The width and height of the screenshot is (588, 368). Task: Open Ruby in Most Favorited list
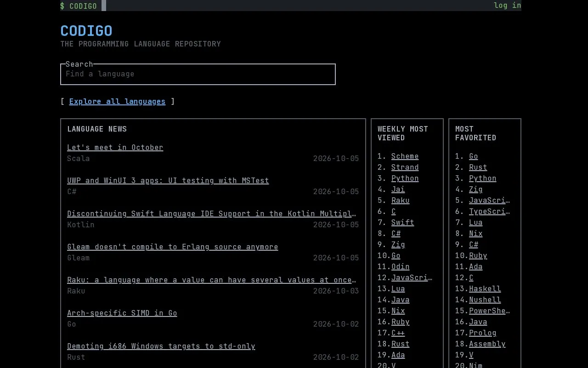coord(478,256)
